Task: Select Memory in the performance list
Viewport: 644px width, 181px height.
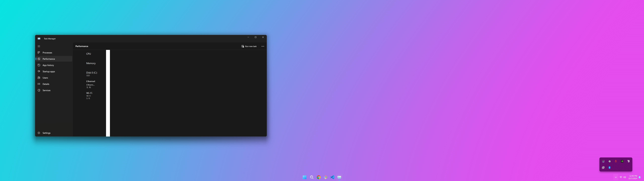Action: click(91, 63)
